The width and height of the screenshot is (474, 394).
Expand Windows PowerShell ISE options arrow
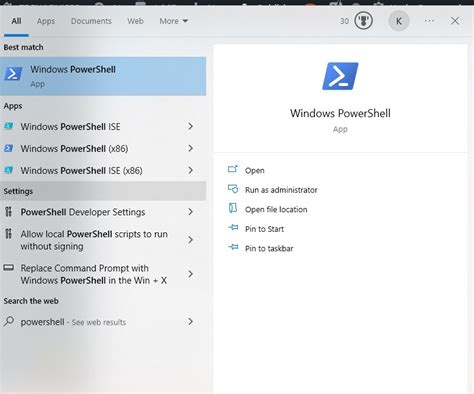(190, 126)
